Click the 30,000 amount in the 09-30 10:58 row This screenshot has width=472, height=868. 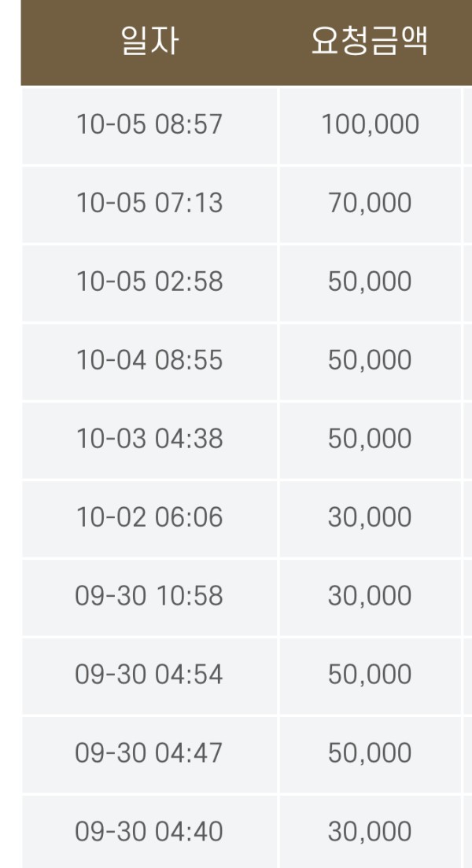point(370,596)
